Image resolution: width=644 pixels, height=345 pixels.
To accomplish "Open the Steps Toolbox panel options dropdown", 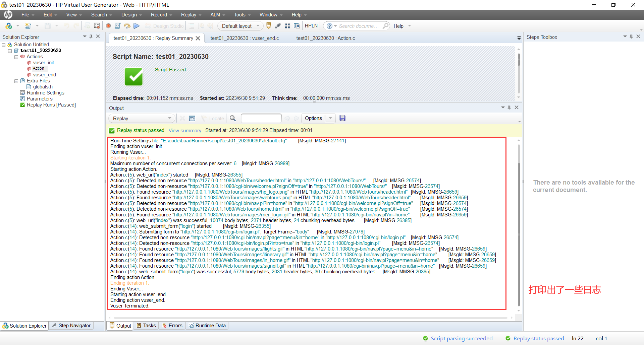I will pyautogui.click(x=625, y=37).
